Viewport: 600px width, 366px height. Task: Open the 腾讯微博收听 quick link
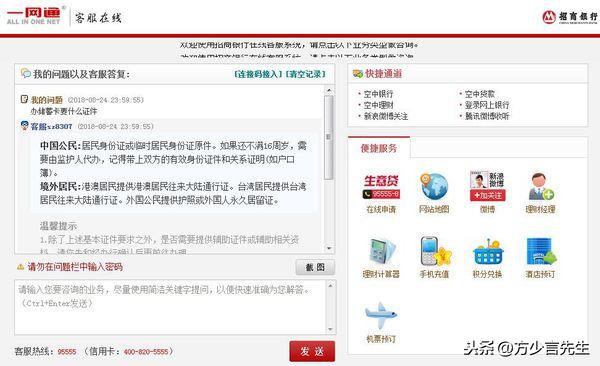point(487,116)
